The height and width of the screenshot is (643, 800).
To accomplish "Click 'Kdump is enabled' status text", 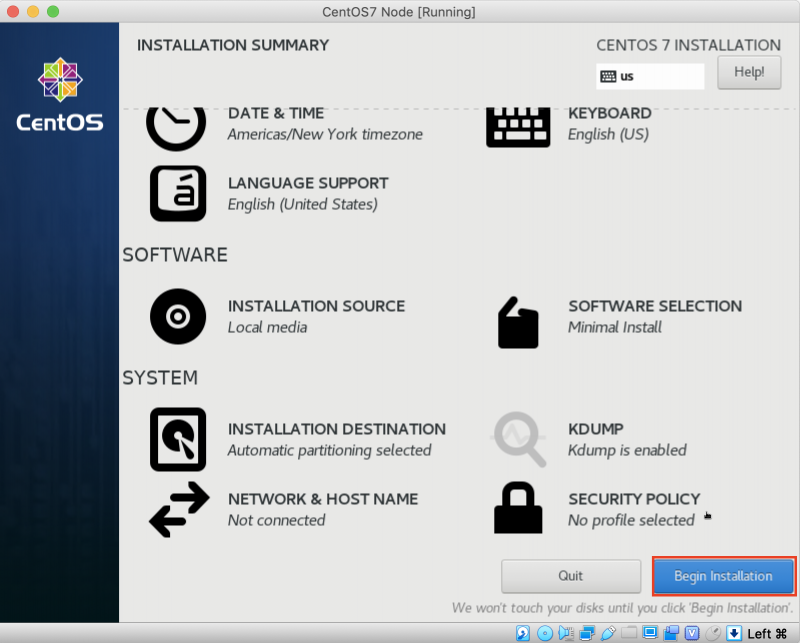I will pyautogui.click(x=627, y=450).
